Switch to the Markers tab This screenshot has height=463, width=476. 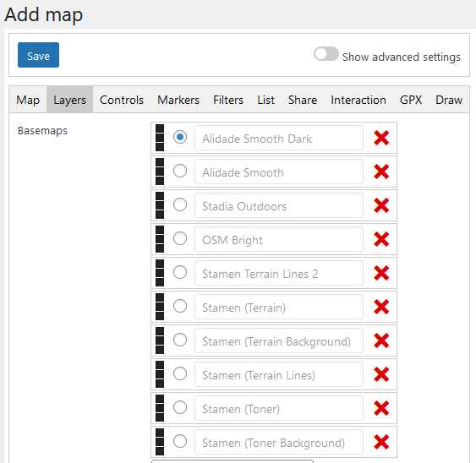point(178,100)
